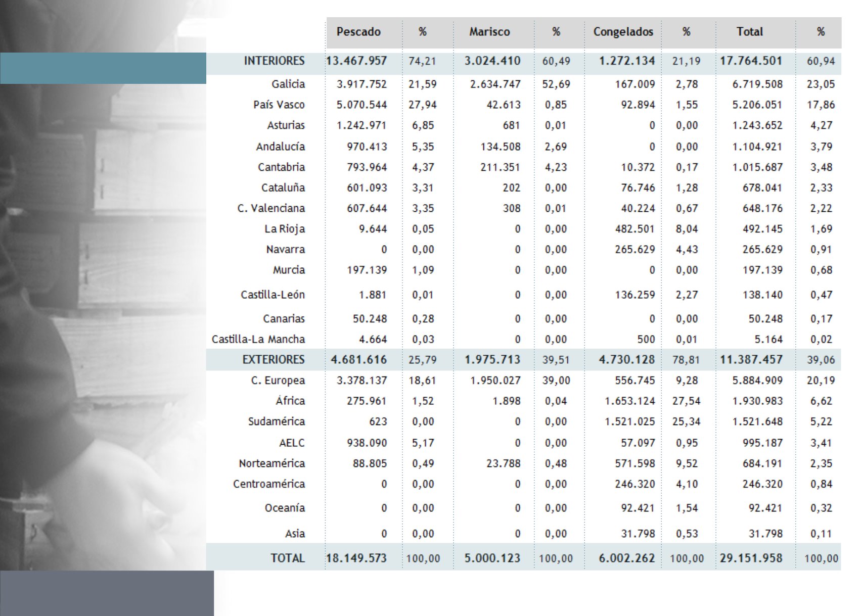Select TOTAL Pescado value 18.149.573
Image resolution: width=862 pixels, height=616 pixels.
coord(356,558)
